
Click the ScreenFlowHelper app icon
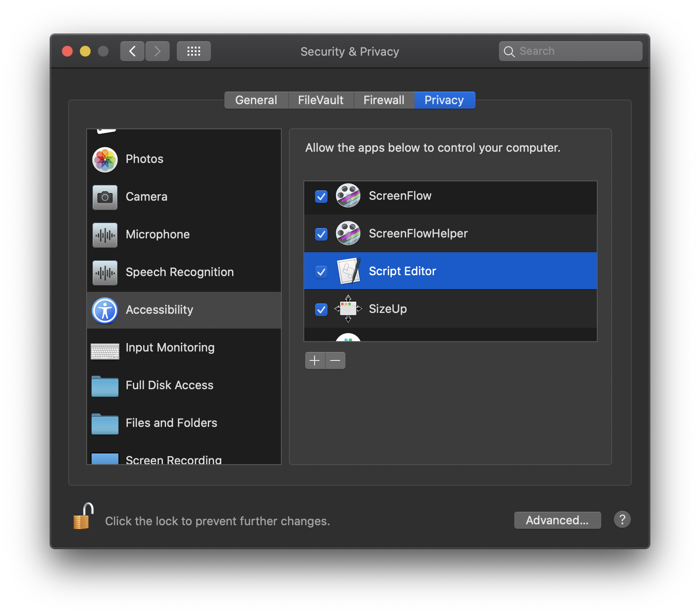(x=348, y=233)
